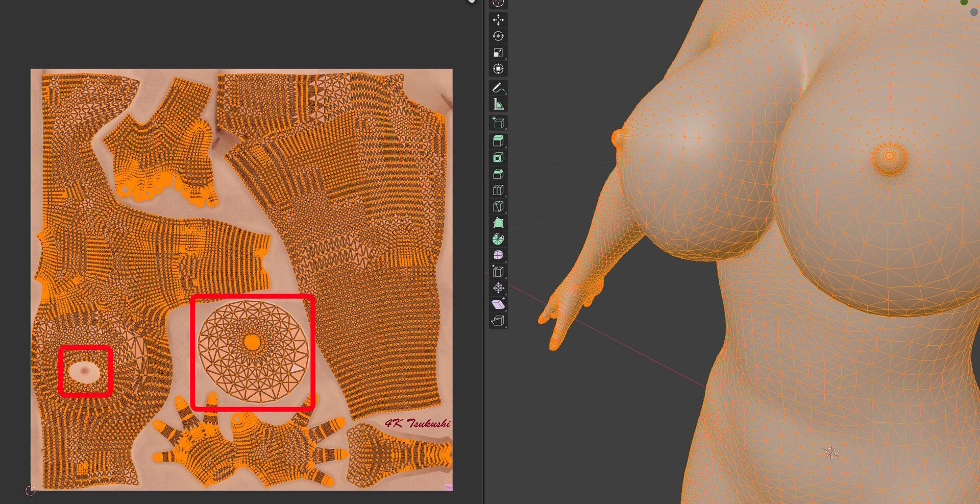Screen dimensions: 980x504
Task: Pick the Poly Build tool
Action: [x=498, y=223]
